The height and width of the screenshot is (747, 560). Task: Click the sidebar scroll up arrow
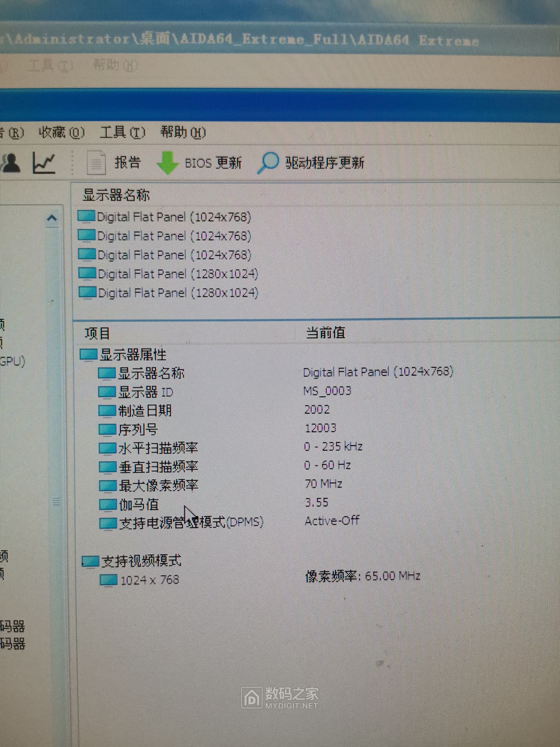click(x=52, y=219)
